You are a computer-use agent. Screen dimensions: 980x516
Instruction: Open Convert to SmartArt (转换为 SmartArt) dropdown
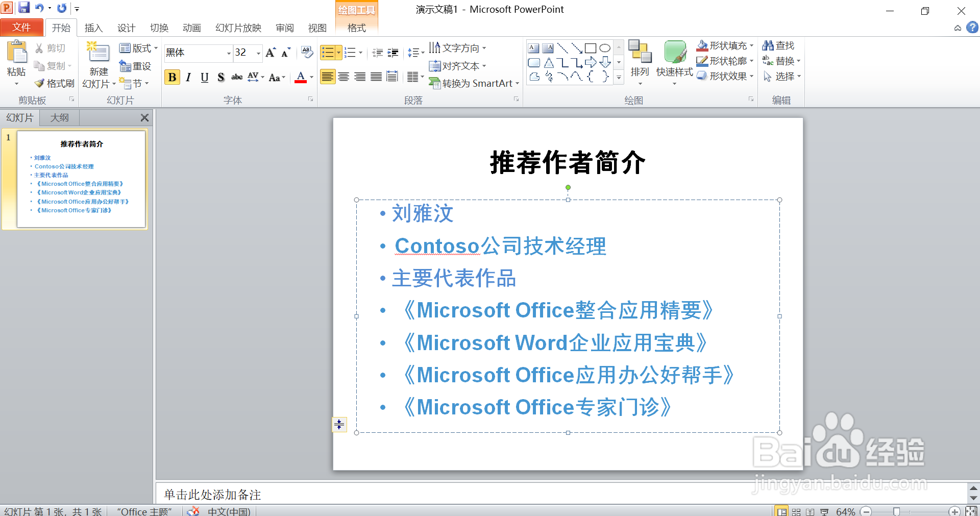pos(474,83)
